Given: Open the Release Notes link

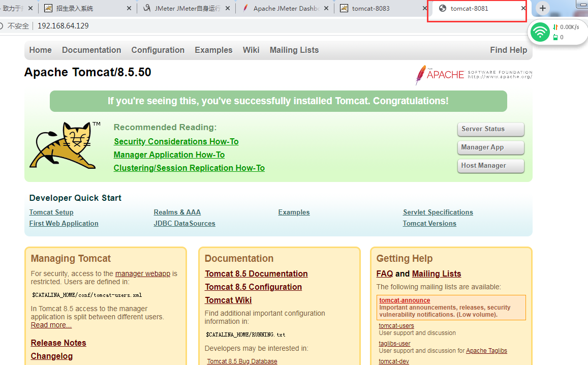Looking at the screenshot, I should (58, 343).
